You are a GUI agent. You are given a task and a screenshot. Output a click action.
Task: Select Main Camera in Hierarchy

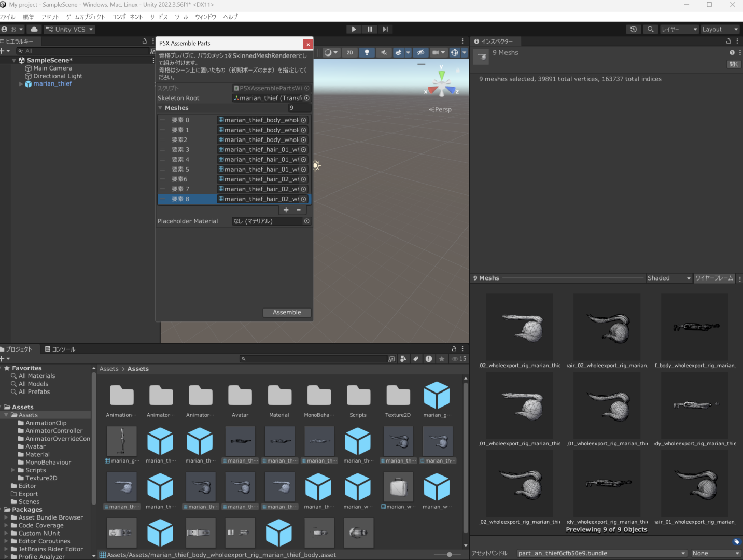53,68
